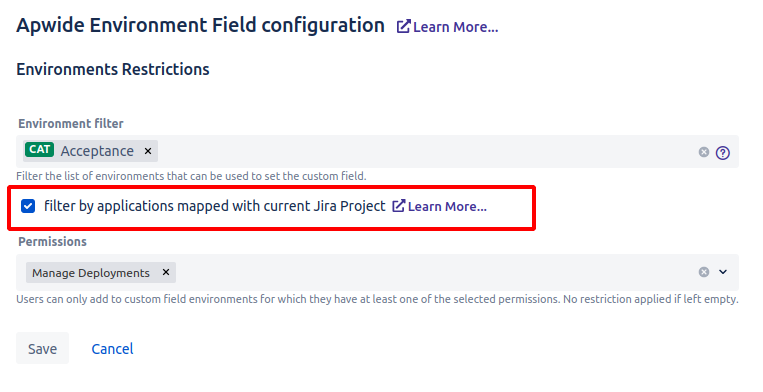Viewport: 763px width, 392px height.
Task: Click the 'filter by applications mapped with current Jira Project' label
Action: click(x=215, y=206)
